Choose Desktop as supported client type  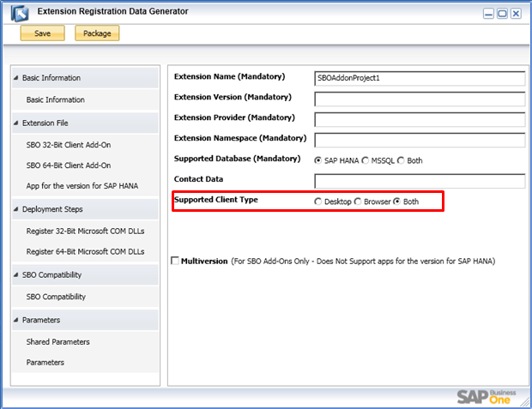[317, 201]
